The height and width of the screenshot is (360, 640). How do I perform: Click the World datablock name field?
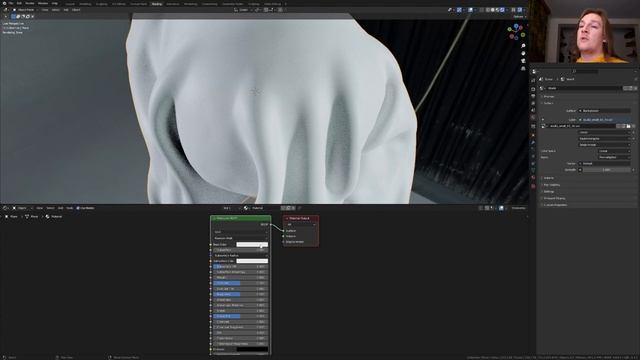(584, 88)
